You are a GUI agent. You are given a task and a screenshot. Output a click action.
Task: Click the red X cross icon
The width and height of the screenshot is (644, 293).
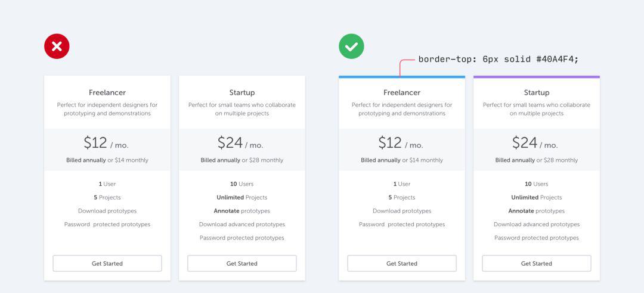tap(57, 46)
